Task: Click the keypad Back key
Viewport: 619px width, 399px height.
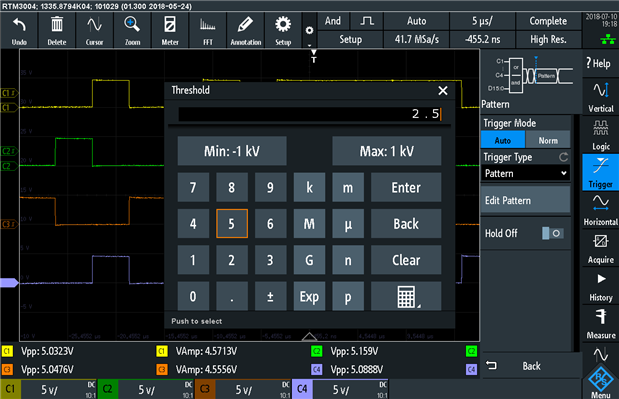Action: pos(406,224)
